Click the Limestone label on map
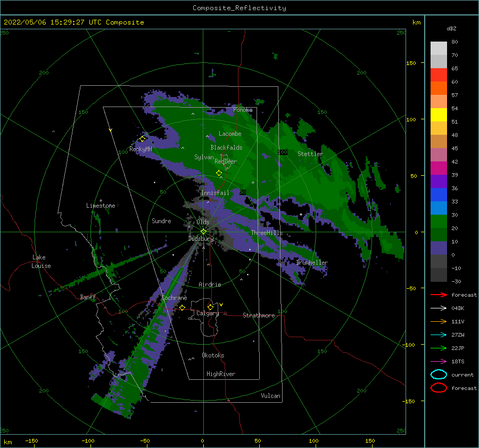The height and width of the screenshot is (448, 479). pos(101,206)
